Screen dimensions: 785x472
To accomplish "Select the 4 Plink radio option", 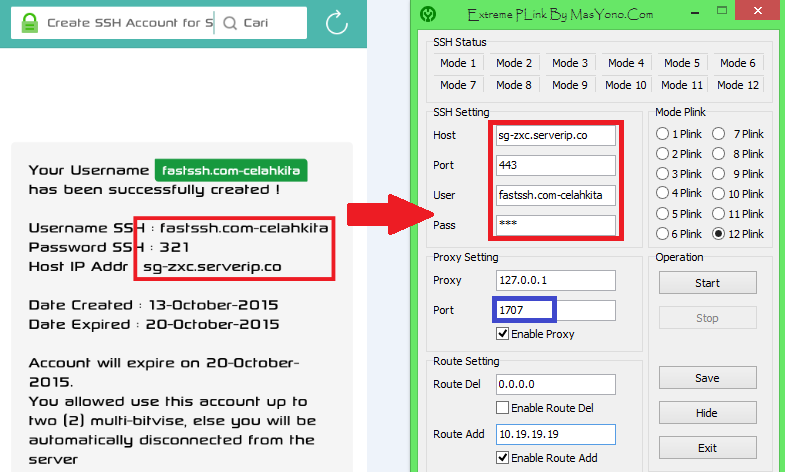I will coord(662,193).
